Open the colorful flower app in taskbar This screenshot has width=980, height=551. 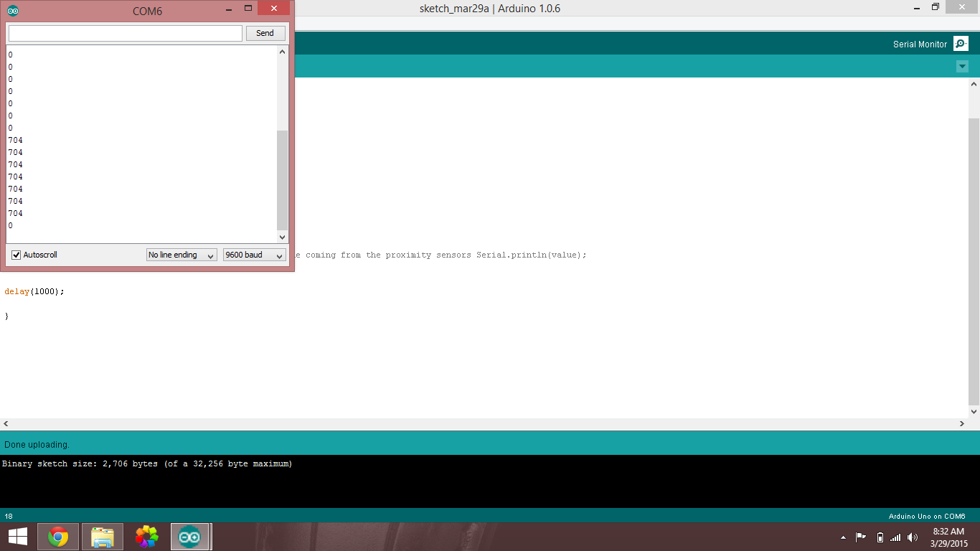click(x=146, y=537)
